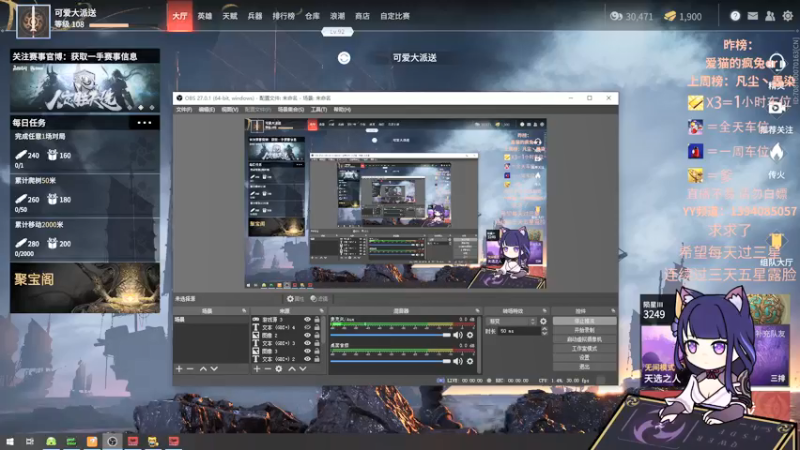The height and width of the screenshot is (450, 800).
Task: Pop out Sources dock panel icon
Action: point(321,311)
